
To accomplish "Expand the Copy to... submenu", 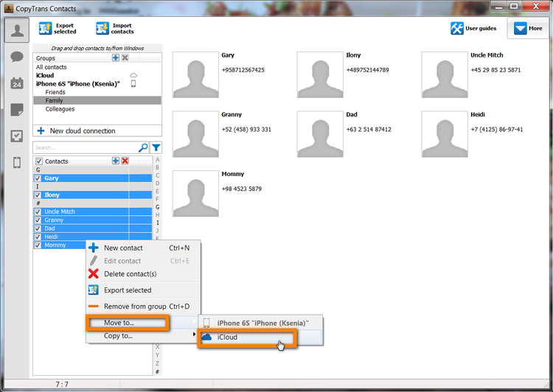I will pos(143,335).
